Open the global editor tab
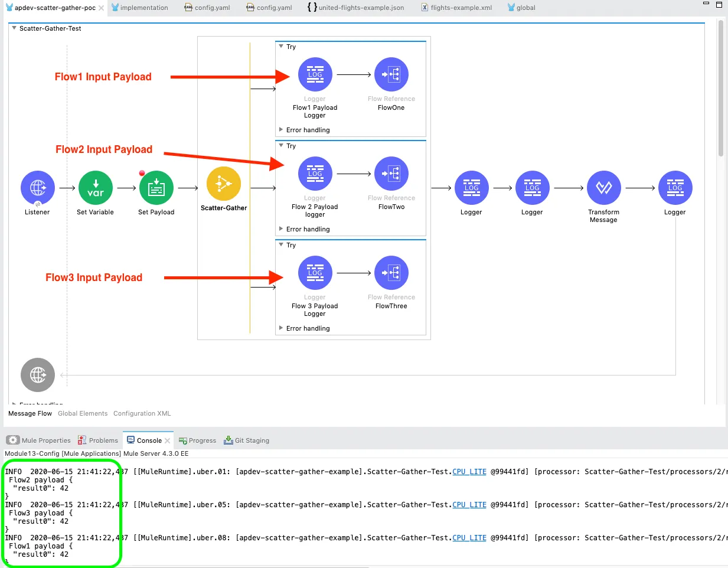 pos(521,8)
